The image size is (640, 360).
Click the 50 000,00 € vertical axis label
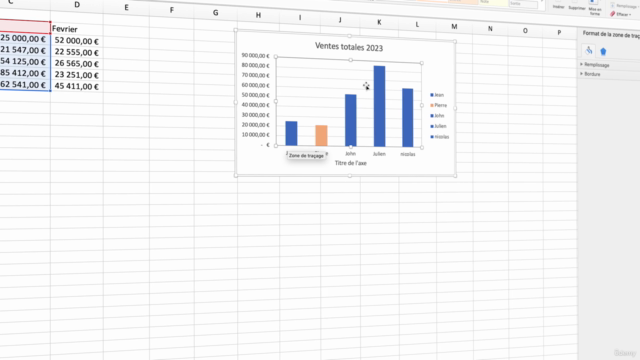coord(256,95)
